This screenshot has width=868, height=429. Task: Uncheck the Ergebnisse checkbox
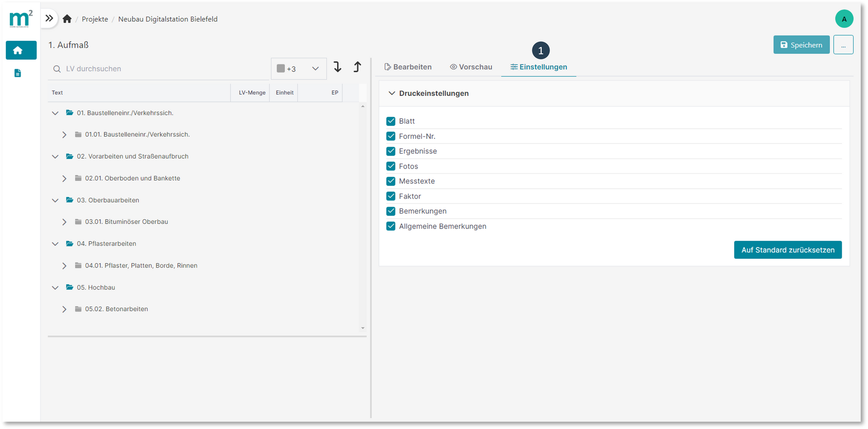pos(391,151)
